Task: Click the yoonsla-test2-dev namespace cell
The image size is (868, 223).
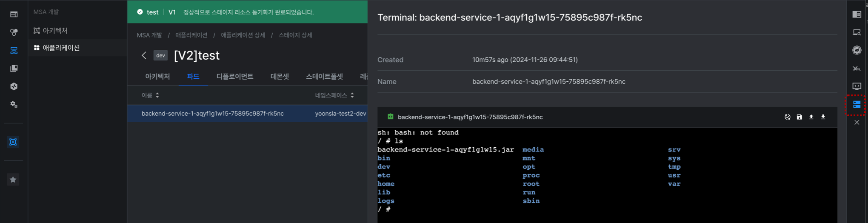Action: [x=340, y=114]
